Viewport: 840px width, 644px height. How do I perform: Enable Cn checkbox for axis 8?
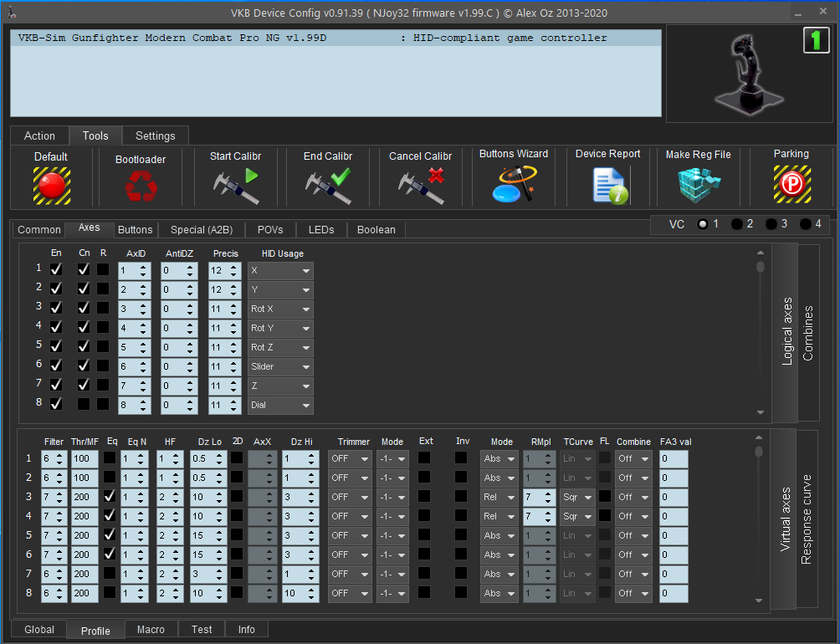click(x=84, y=404)
